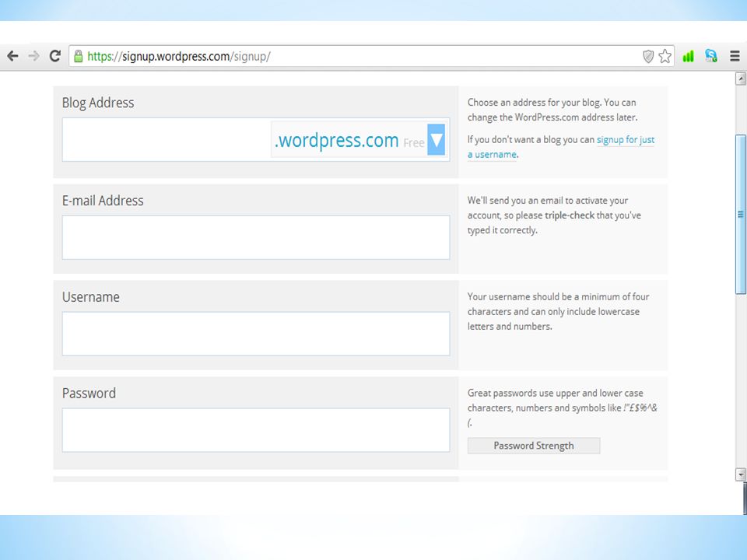Click 'Choose an address for your blog' hint
Screen dimensions: 747x560
(552, 110)
